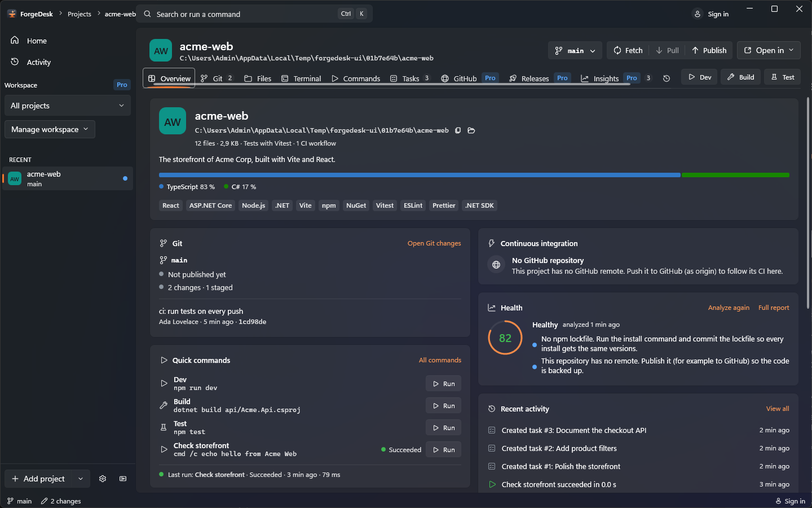Screen dimensions: 812x508
Task: Open the project folder via the folder icon
Action: point(471,130)
